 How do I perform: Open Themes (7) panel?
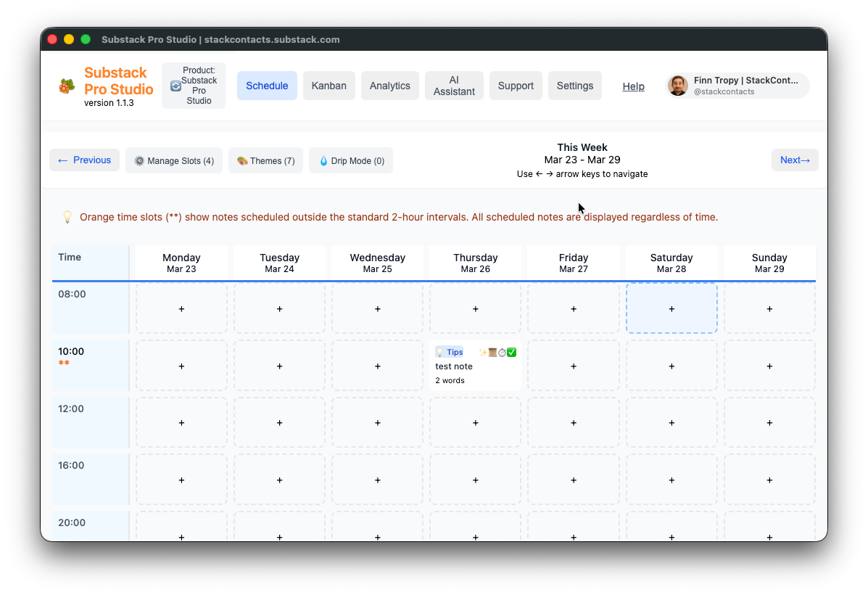(x=265, y=160)
